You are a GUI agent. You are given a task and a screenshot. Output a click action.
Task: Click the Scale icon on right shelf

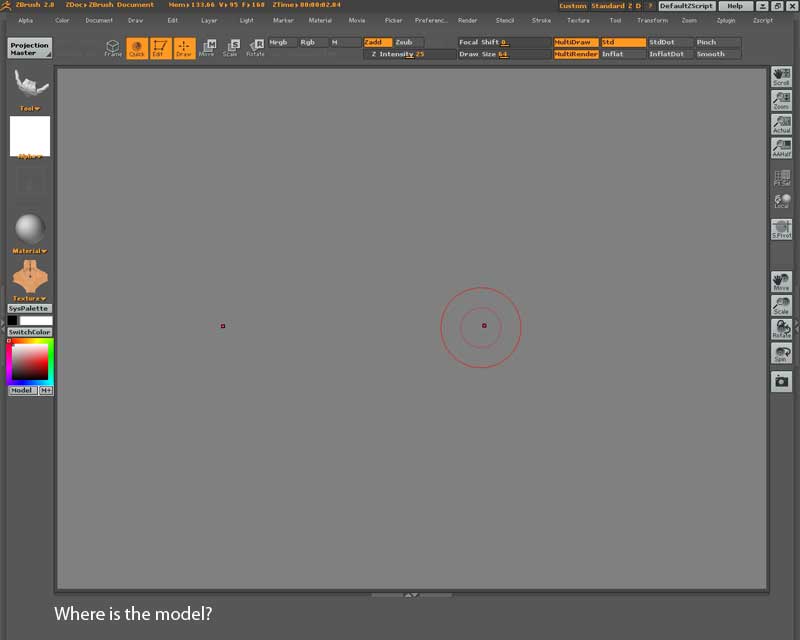pyautogui.click(x=781, y=305)
